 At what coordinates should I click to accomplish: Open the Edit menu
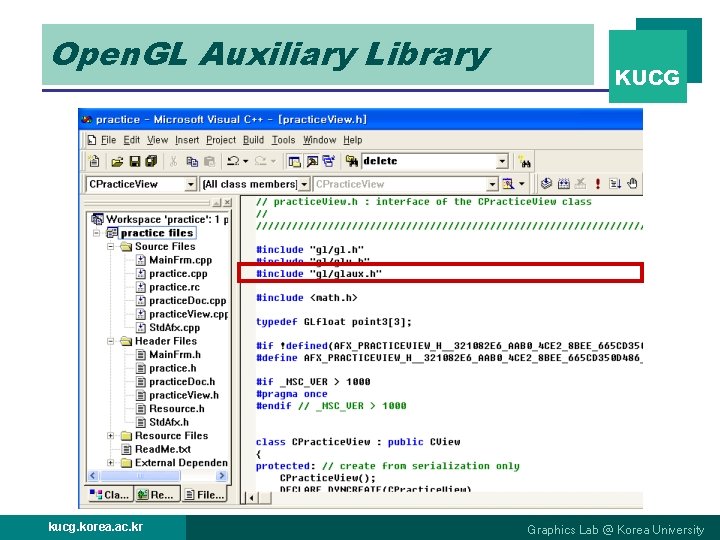pos(132,140)
